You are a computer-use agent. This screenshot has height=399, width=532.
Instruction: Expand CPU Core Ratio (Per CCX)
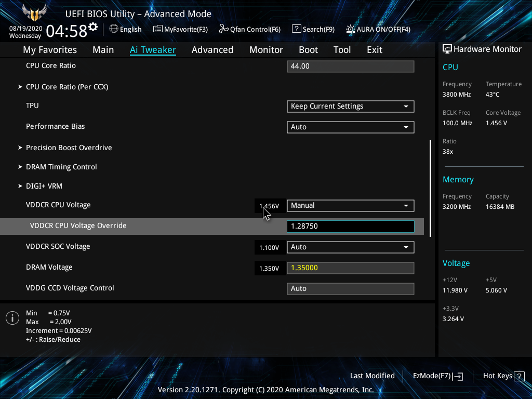(67, 87)
